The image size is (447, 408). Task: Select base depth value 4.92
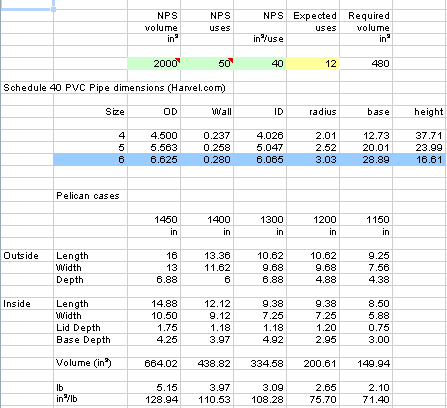point(273,340)
